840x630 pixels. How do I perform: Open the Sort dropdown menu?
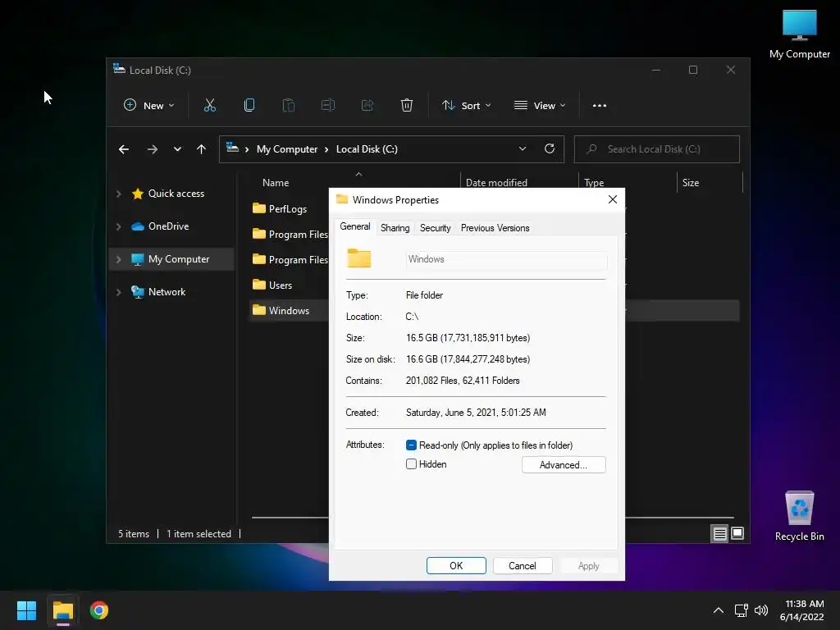click(x=466, y=106)
